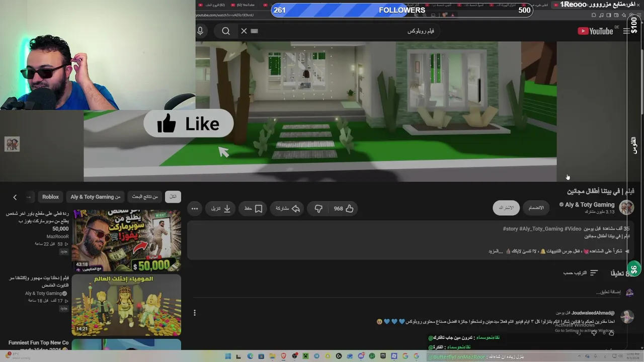This screenshot has width=644, height=362.
Task: Open the 14:21 المومياء video thumbnail
Action: pyautogui.click(x=126, y=305)
